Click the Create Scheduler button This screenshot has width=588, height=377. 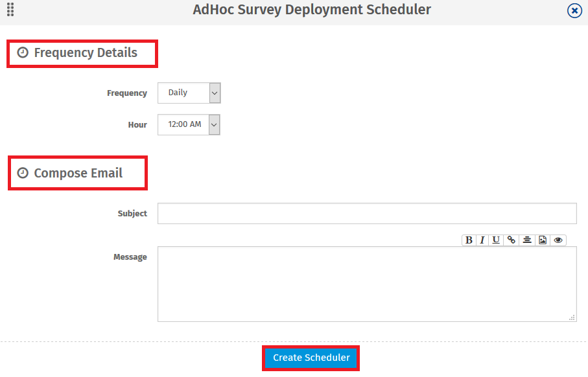point(311,358)
